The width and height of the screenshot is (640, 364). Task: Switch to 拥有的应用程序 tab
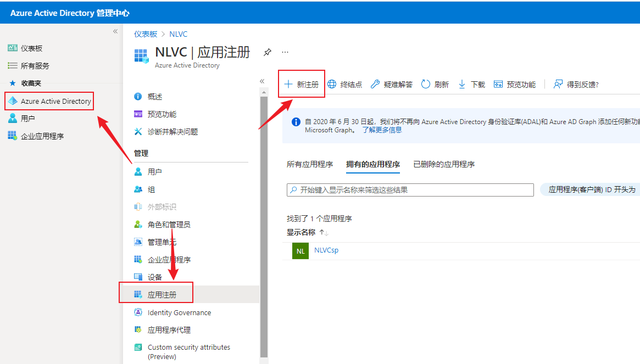372,165
